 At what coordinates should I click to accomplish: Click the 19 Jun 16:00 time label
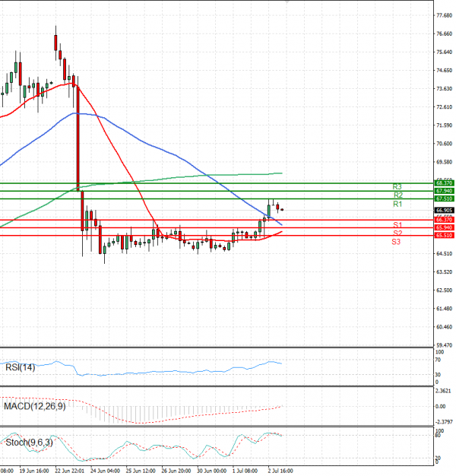tap(34, 471)
